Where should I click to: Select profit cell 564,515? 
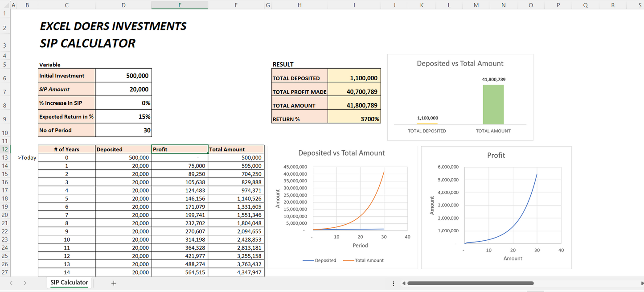point(180,272)
